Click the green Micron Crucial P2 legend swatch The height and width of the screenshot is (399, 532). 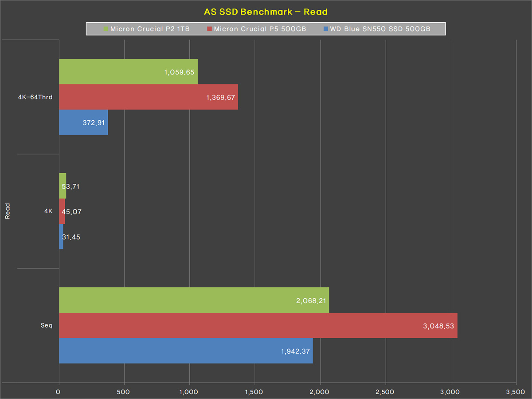coord(106,29)
